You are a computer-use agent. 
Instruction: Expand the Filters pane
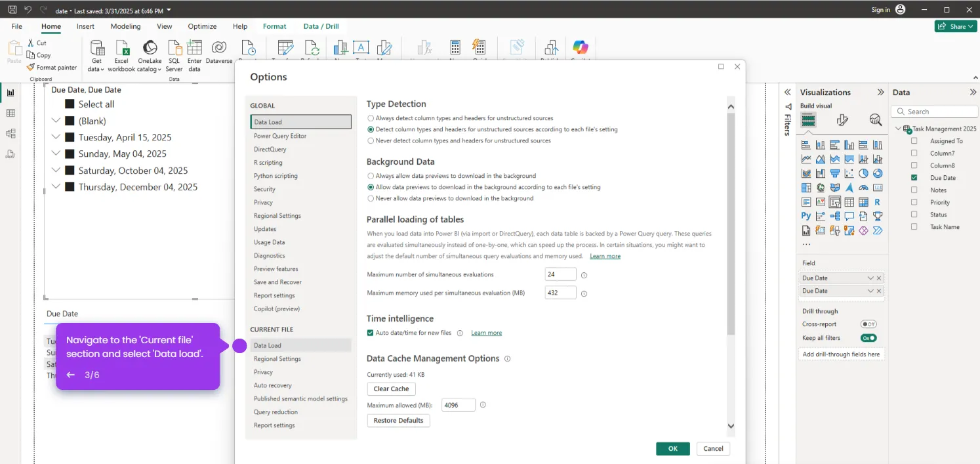tap(788, 93)
